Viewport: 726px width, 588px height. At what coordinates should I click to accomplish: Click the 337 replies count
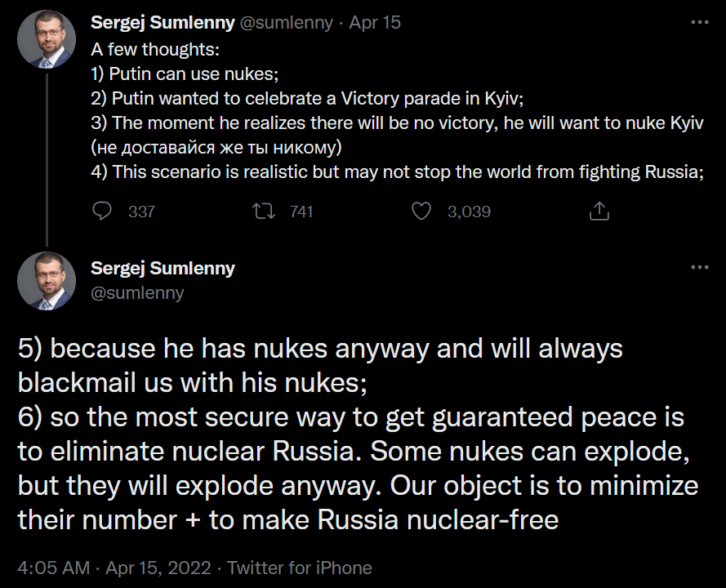pyautogui.click(x=141, y=212)
